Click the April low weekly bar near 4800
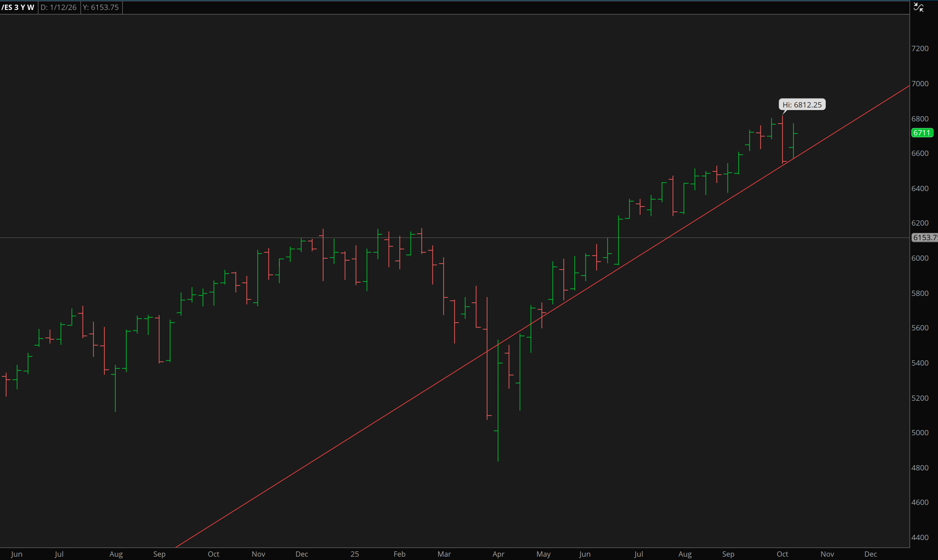This screenshot has width=938, height=560. [x=498, y=415]
